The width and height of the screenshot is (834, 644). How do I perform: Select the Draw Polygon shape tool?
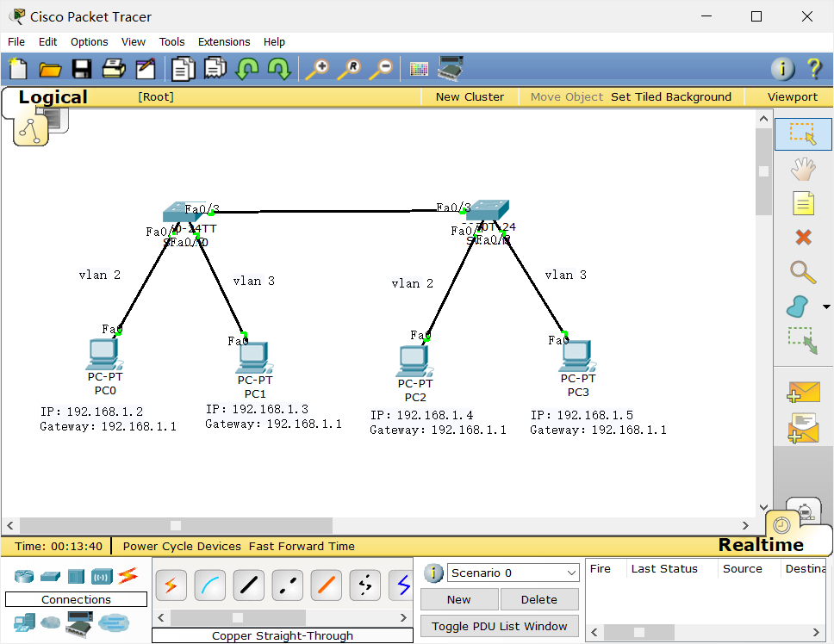coord(797,307)
